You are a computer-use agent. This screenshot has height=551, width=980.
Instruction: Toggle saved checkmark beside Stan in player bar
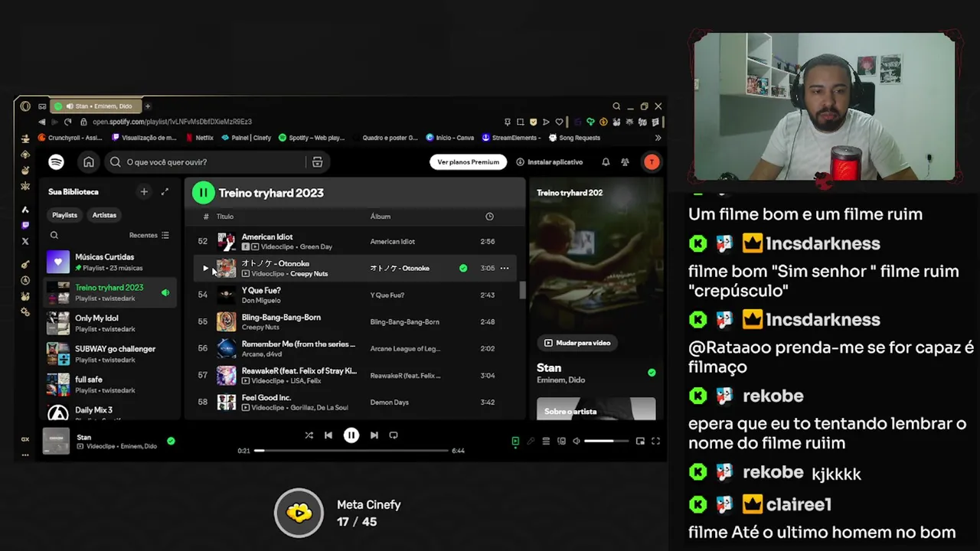tap(171, 441)
